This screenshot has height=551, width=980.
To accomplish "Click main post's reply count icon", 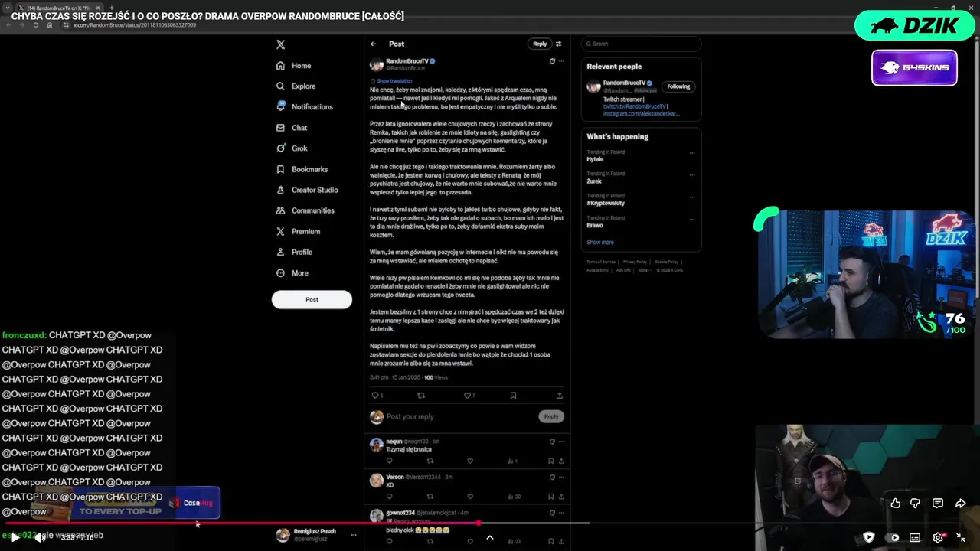I will (x=376, y=396).
